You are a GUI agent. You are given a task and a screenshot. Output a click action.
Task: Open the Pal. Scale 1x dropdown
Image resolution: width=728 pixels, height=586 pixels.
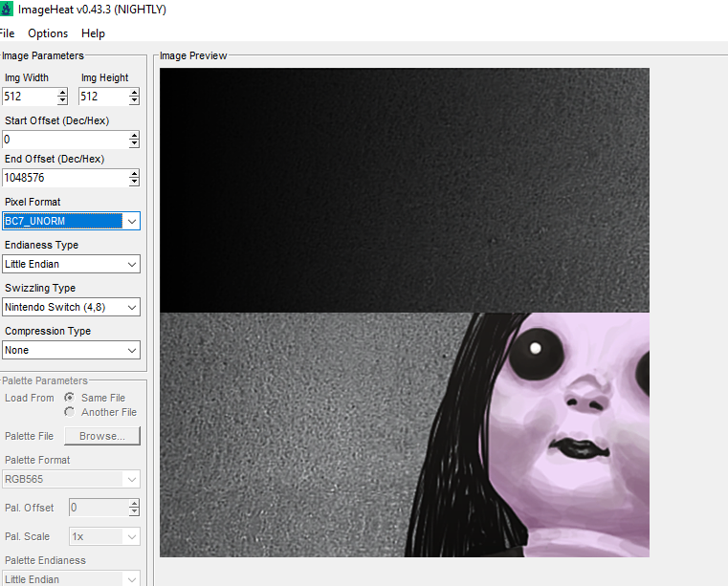(104, 536)
